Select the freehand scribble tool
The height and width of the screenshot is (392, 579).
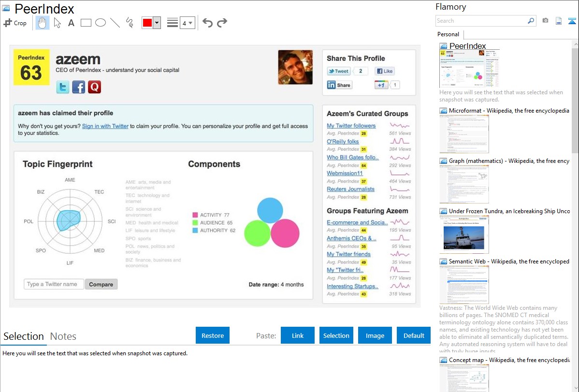coord(130,23)
